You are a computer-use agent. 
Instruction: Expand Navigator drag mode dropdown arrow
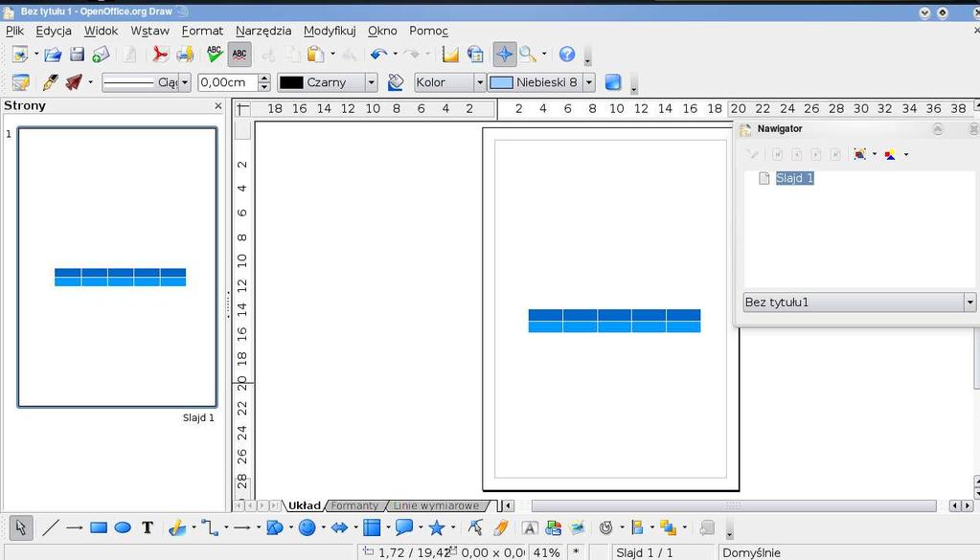click(875, 154)
